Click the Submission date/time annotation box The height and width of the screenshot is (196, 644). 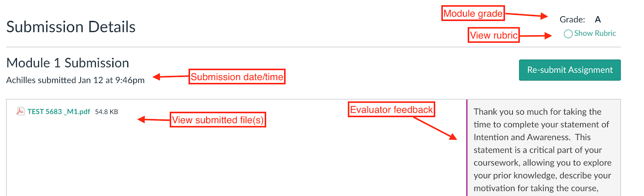pos(237,77)
